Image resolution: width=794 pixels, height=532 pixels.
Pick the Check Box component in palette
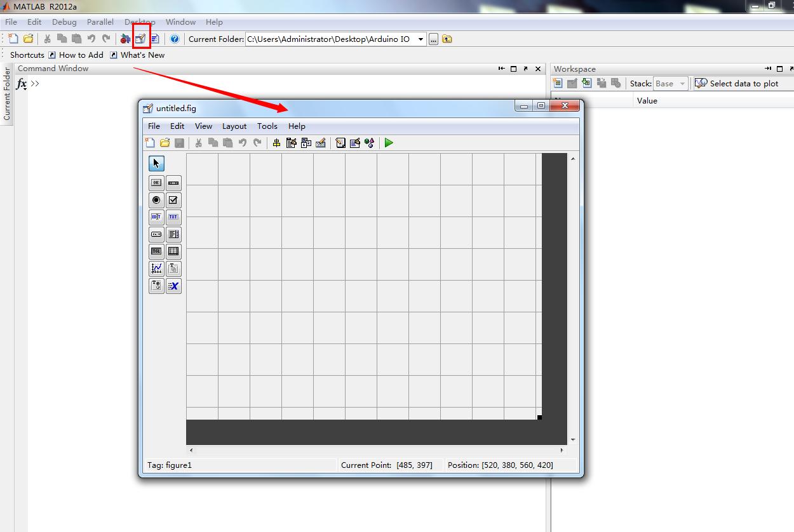coord(173,200)
